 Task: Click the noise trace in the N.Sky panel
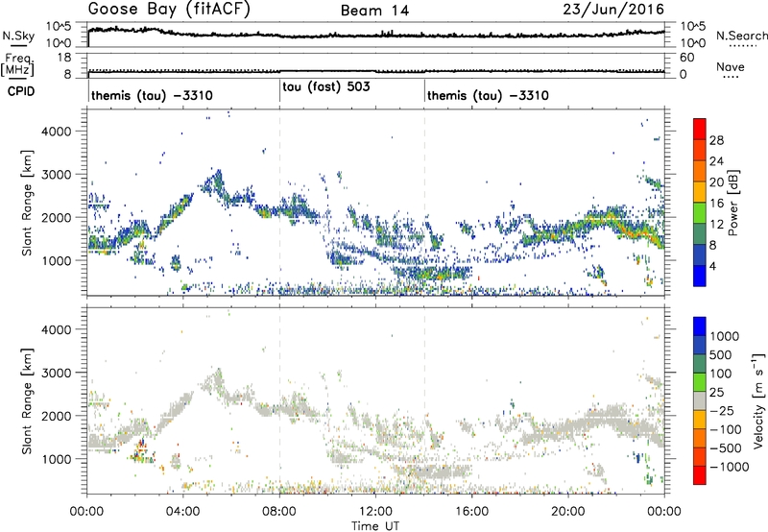click(375, 35)
